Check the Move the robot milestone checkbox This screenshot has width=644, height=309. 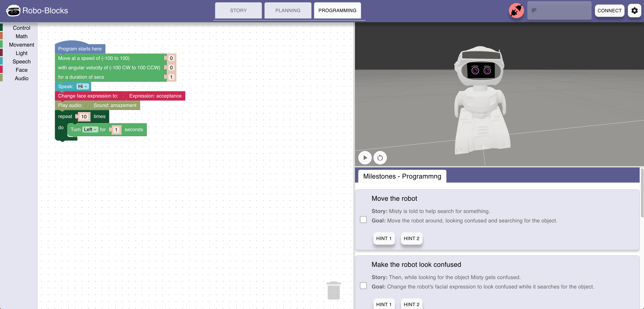tap(363, 220)
